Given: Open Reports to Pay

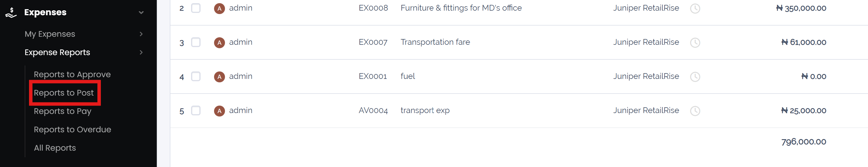Looking at the screenshot, I should [x=62, y=111].
